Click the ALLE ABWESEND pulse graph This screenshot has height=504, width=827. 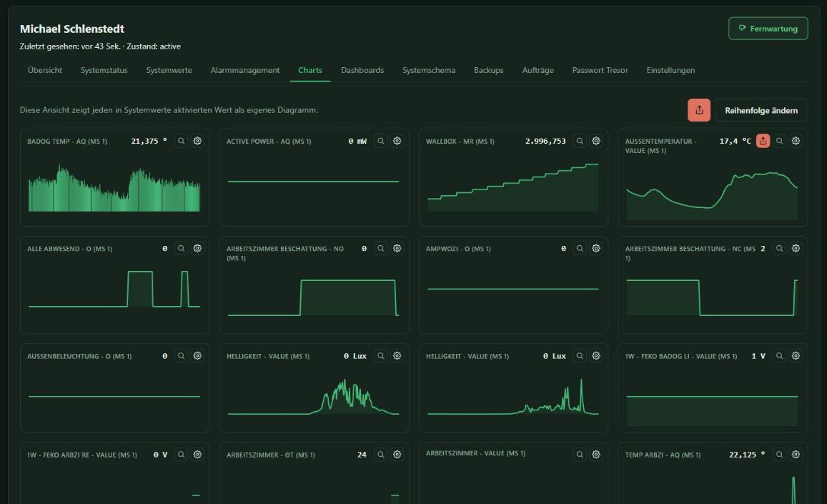(x=114, y=289)
